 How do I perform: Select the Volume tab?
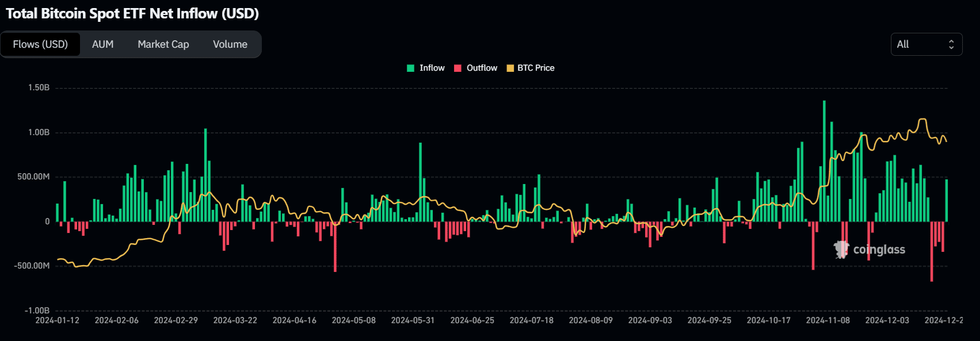tap(230, 44)
